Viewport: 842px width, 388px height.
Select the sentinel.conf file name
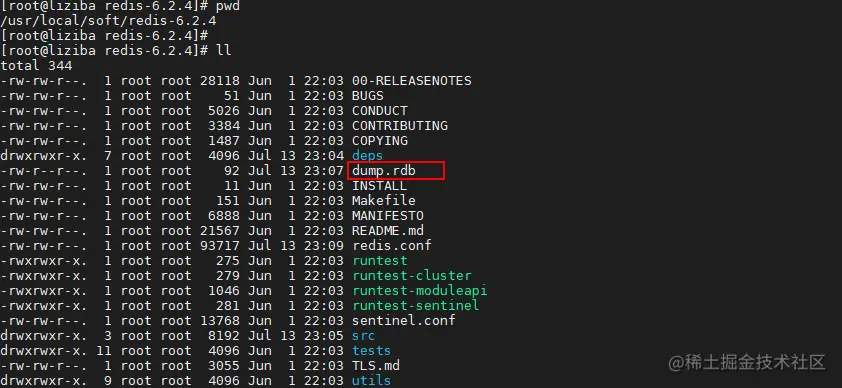click(x=404, y=321)
